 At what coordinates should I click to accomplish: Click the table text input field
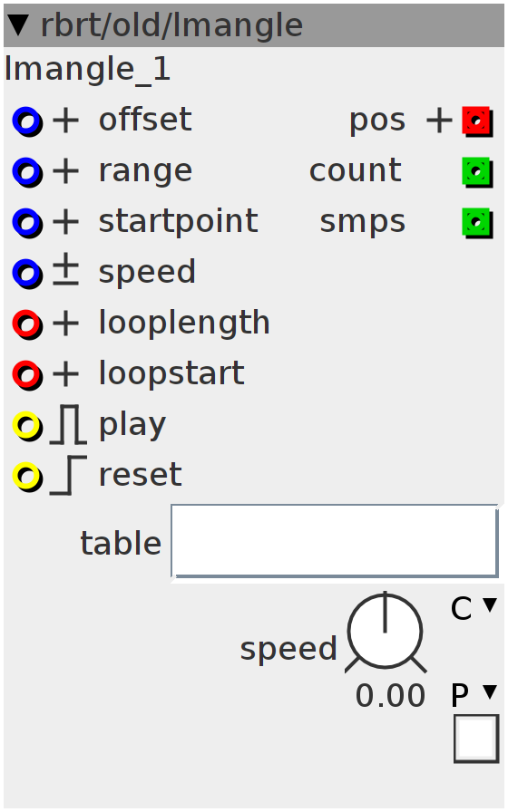(x=335, y=541)
